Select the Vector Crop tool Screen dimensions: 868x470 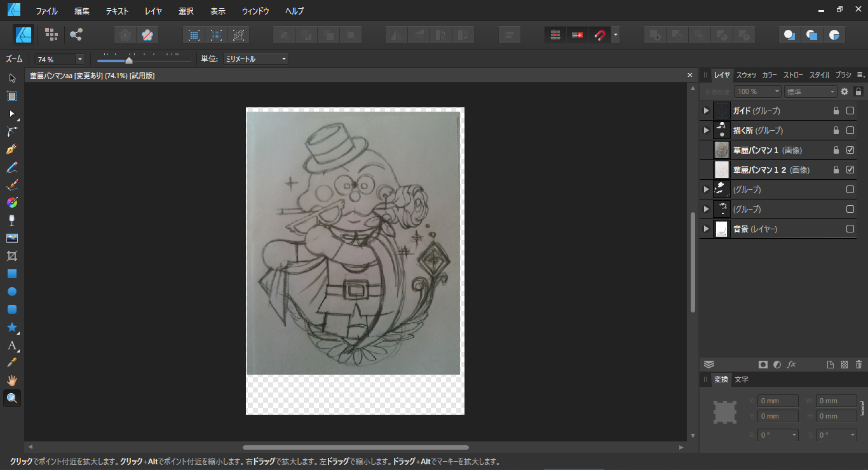click(11, 256)
